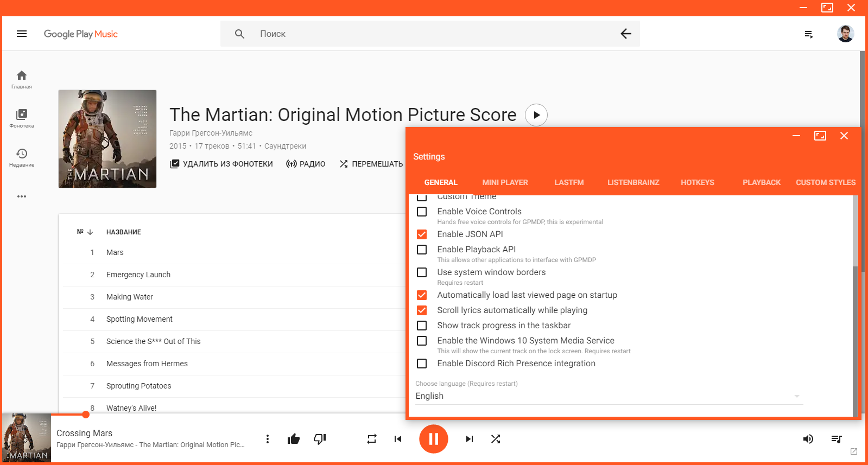Toggle repeat mode in player
This screenshot has width=868, height=465.
372,439
